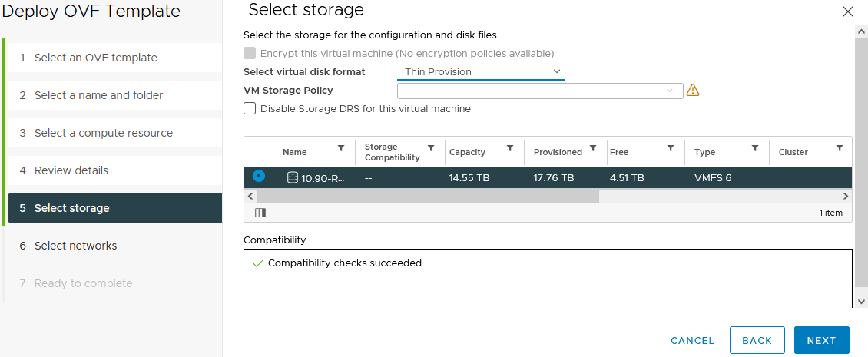Select the 10.90-R datastore radio button

click(259, 177)
